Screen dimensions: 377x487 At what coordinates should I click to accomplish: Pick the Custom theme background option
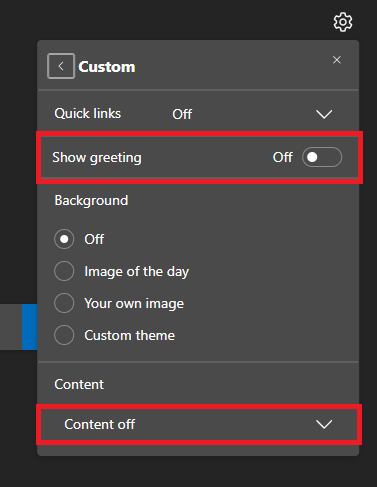[x=64, y=335]
